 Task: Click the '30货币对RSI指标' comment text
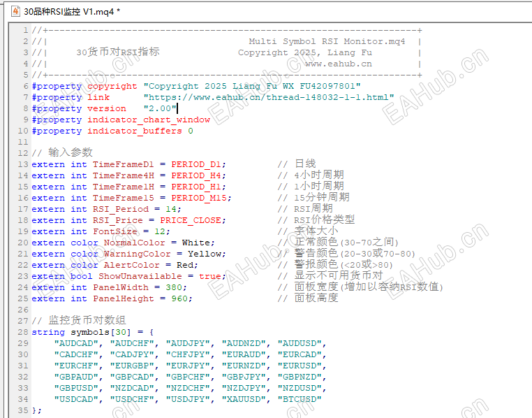(118, 52)
